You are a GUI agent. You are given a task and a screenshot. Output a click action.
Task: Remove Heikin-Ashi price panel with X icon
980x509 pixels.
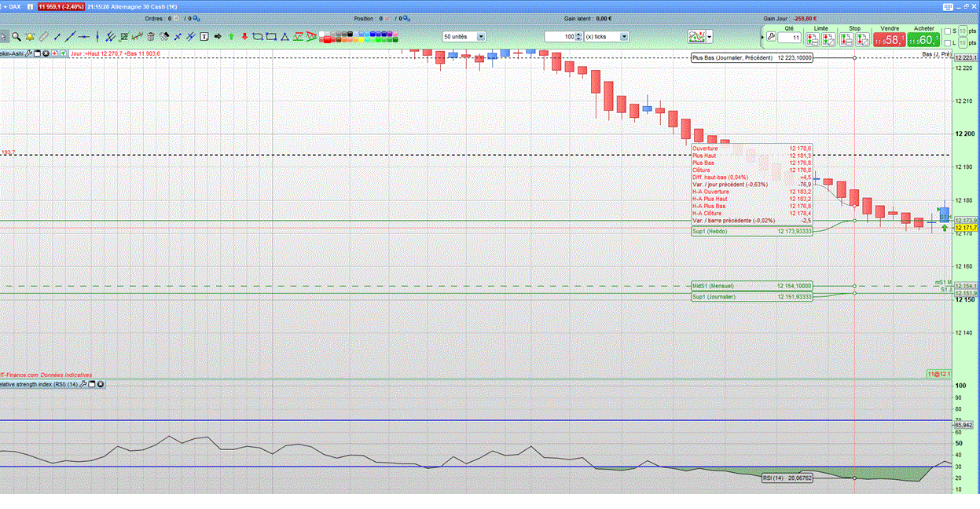46,53
